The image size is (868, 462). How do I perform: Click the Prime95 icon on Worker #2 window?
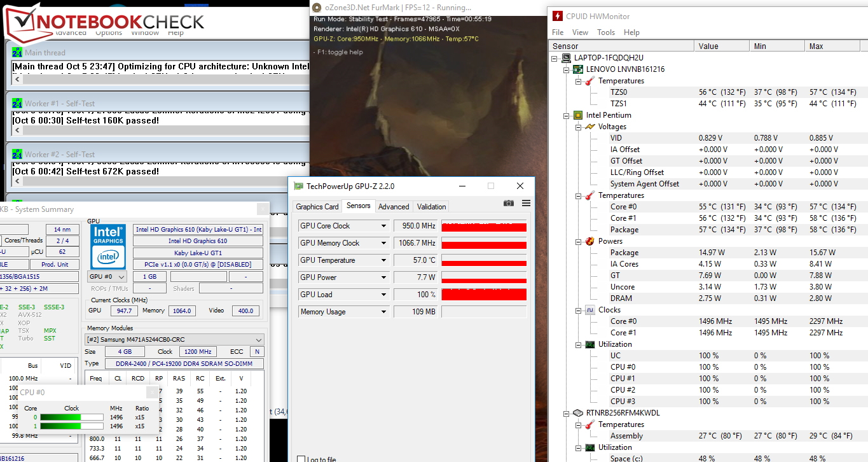pos(17,155)
